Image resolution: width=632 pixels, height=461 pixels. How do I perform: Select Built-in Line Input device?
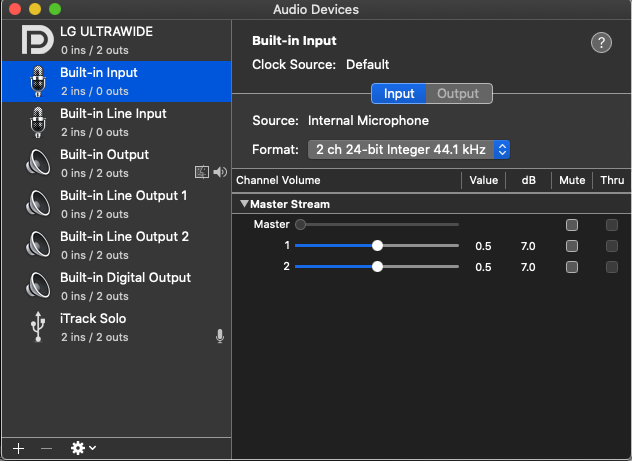pyautogui.click(x=116, y=123)
